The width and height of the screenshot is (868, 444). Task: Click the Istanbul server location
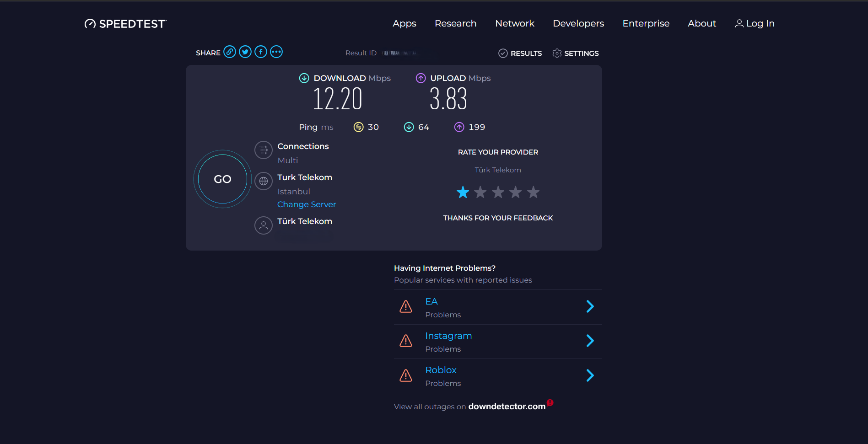tap(294, 192)
